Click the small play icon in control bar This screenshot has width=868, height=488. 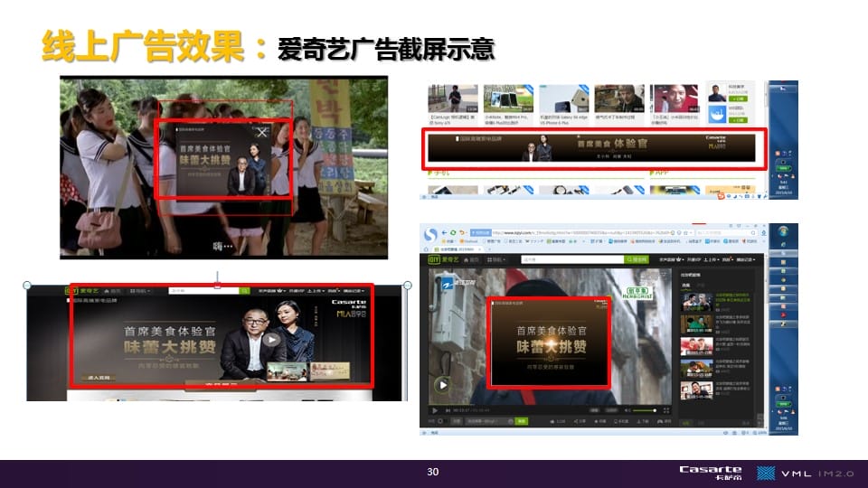(435, 410)
